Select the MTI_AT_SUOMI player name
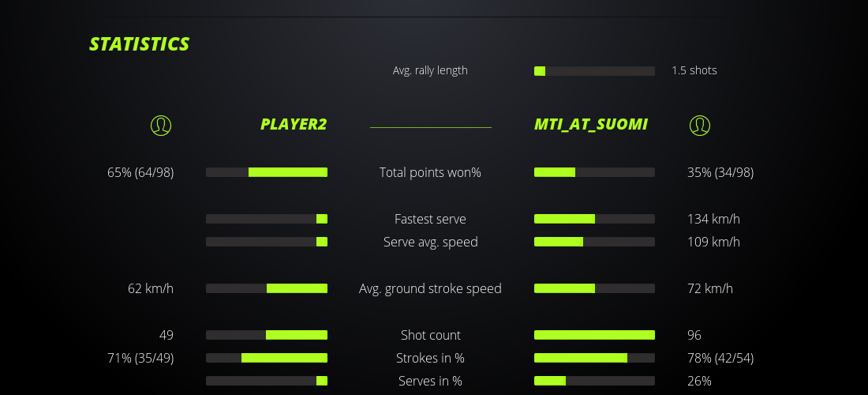 point(591,124)
